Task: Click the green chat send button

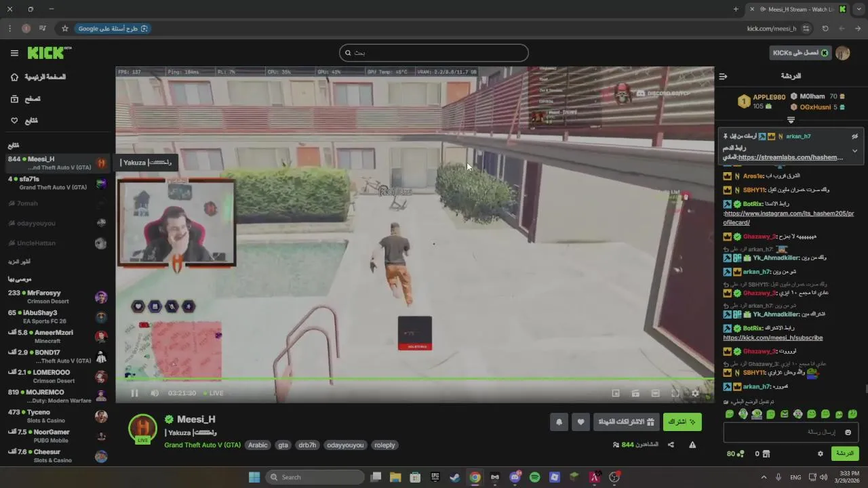Action: click(x=845, y=453)
